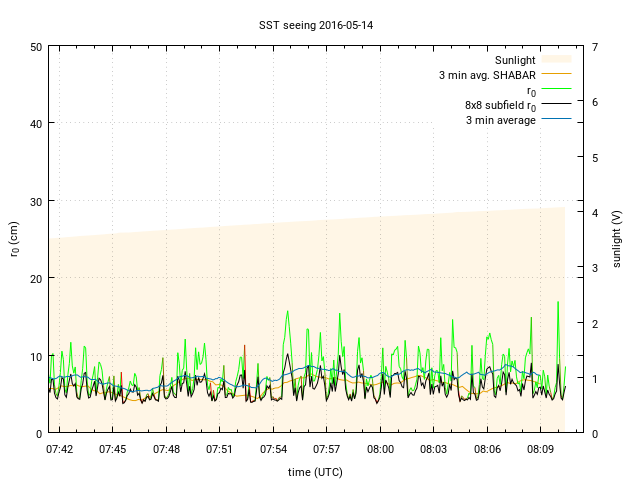
Task: Click the Sunlight legend color swatch
Action: [x=556, y=60]
